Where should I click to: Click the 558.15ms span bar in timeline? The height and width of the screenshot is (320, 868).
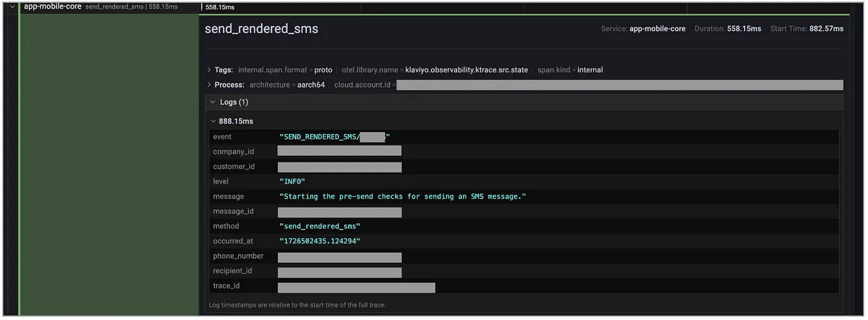220,7
